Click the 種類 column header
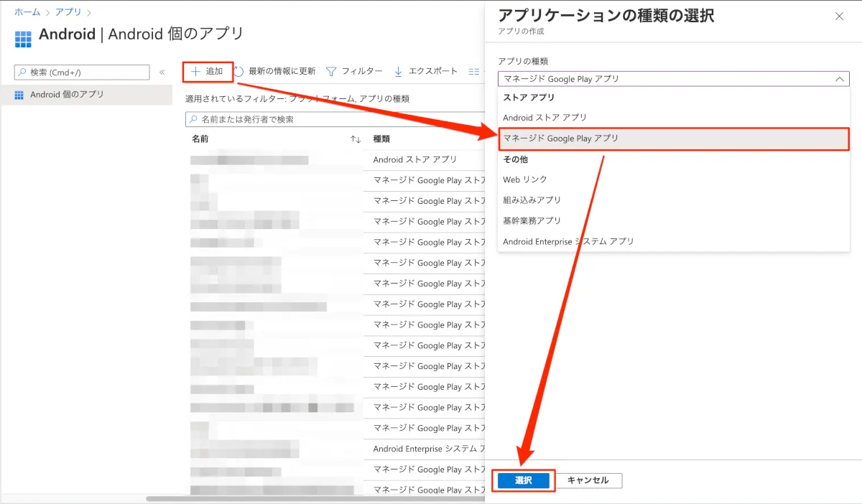Screen dimensions: 862x504 click(381, 139)
